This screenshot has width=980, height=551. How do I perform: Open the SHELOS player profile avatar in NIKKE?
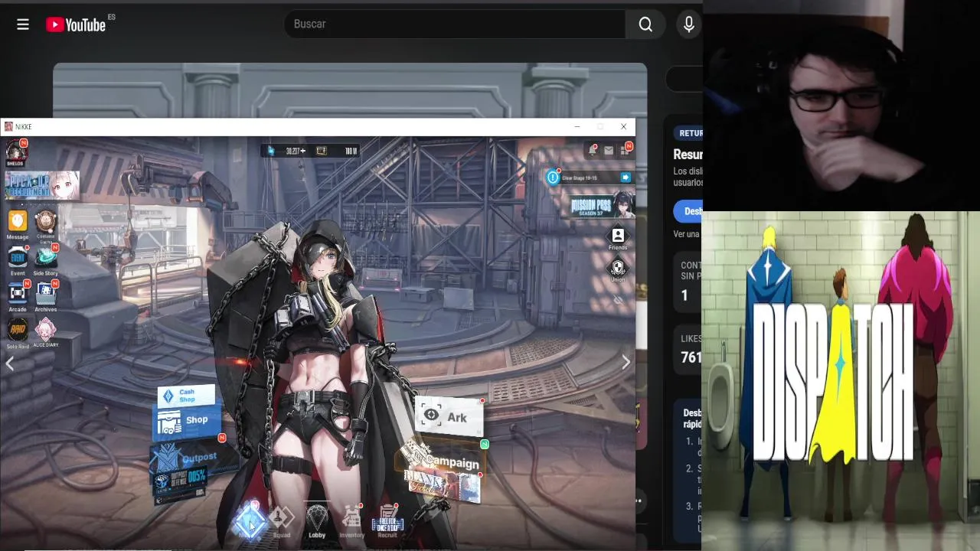(16, 152)
